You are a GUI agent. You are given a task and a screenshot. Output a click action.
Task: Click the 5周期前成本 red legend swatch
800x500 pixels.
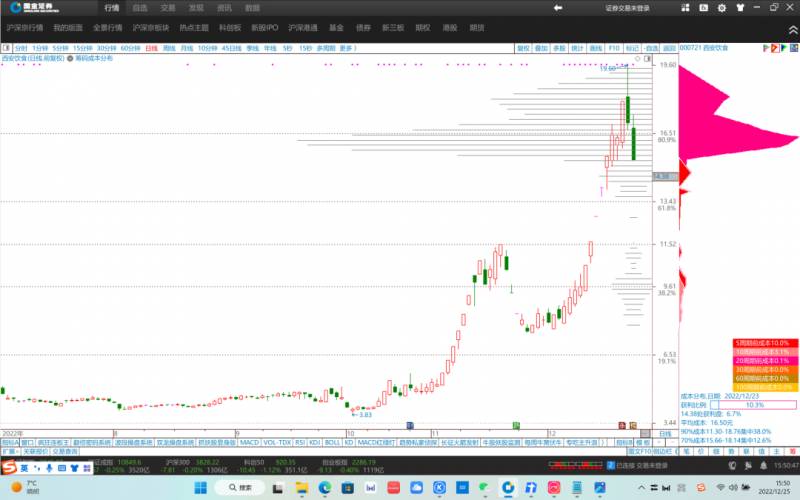765,343
